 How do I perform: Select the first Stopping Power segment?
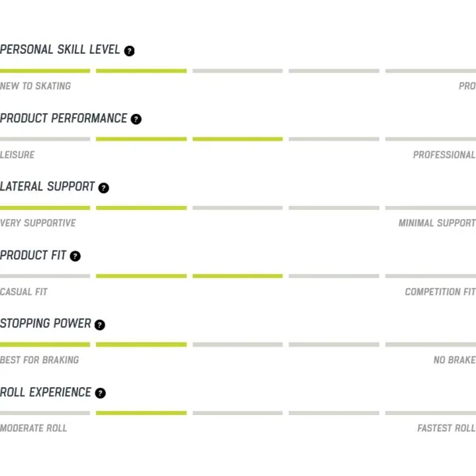coord(44,345)
